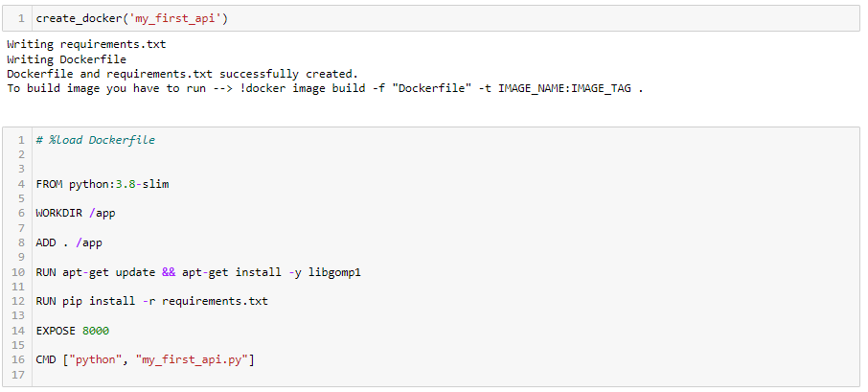Click the '%load Dockerfile' comment line

[95, 140]
